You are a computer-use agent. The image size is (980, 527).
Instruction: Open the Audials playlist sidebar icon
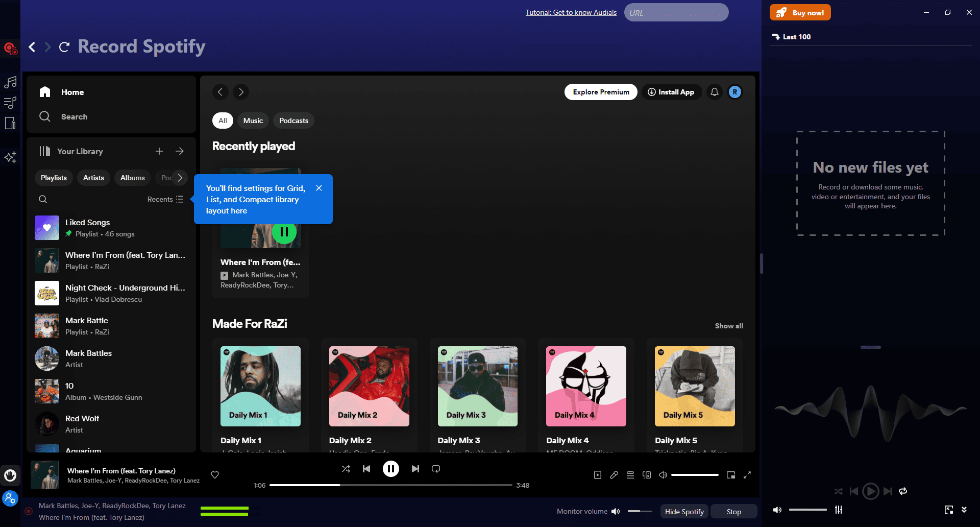coord(10,103)
